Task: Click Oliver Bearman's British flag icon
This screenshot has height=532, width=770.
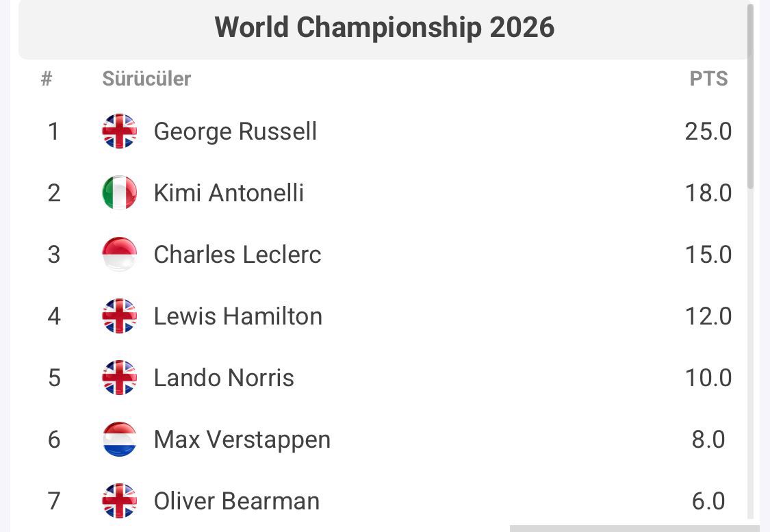Action: (119, 501)
